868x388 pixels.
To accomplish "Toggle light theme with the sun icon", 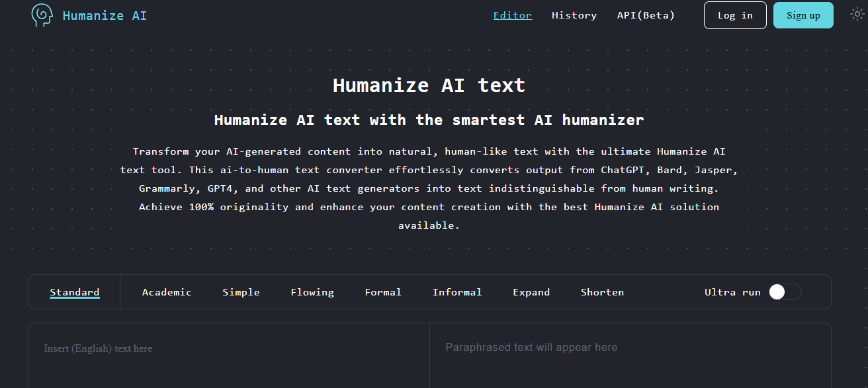I will pyautogui.click(x=857, y=14).
